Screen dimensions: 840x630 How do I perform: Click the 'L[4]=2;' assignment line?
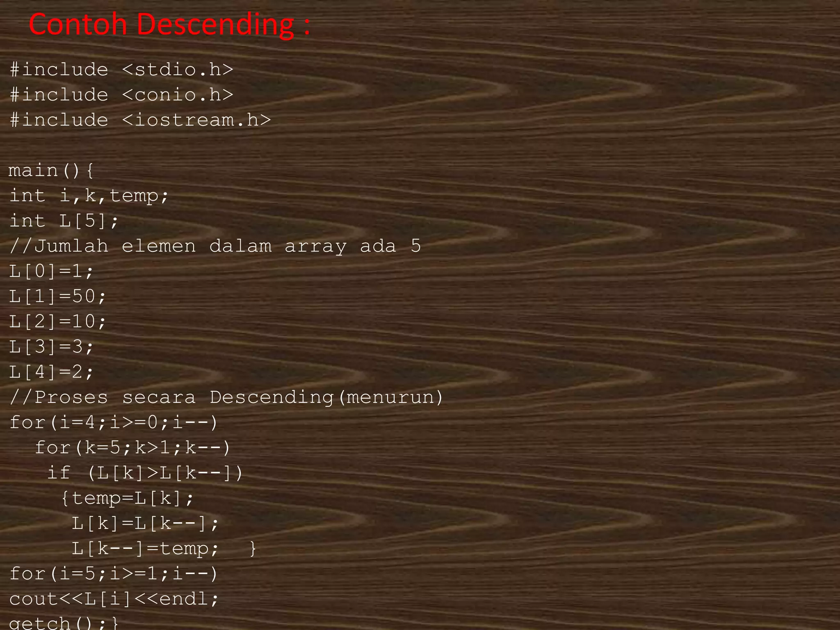point(51,372)
